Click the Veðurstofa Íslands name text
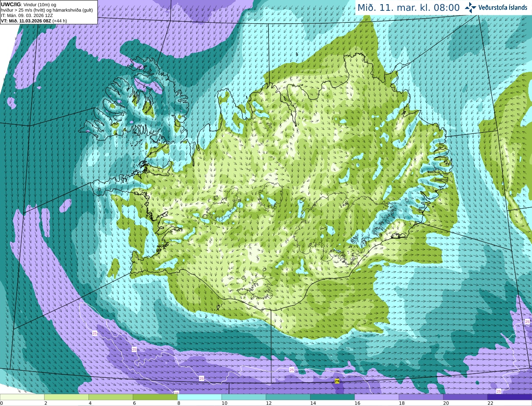Screen dimensions: 532x406 (503, 7)
